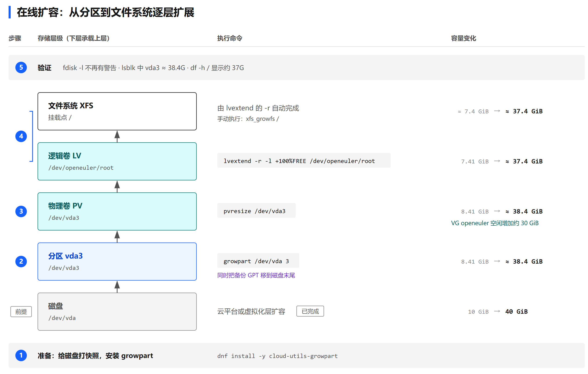
Task: Click the disk capacity value 10 GiB
Action: coord(478,312)
